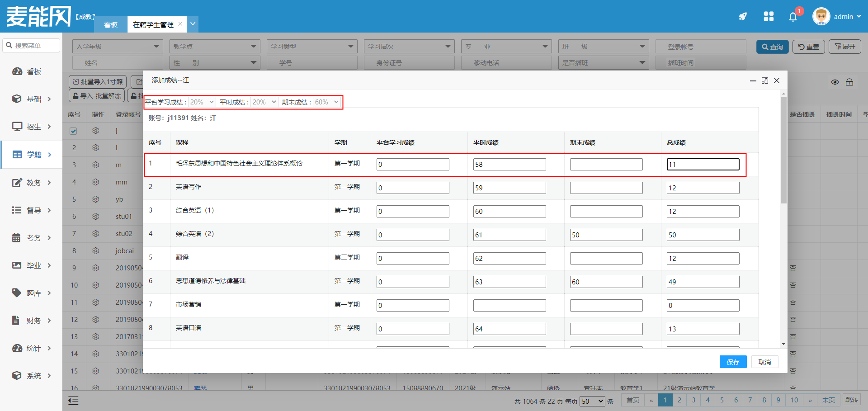Switch to 看板 tab
This screenshot has height=411, width=868.
tap(111, 24)
